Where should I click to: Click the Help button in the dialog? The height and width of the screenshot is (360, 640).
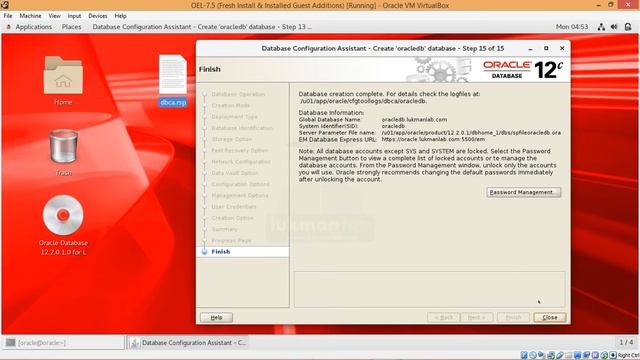point(216,317)
